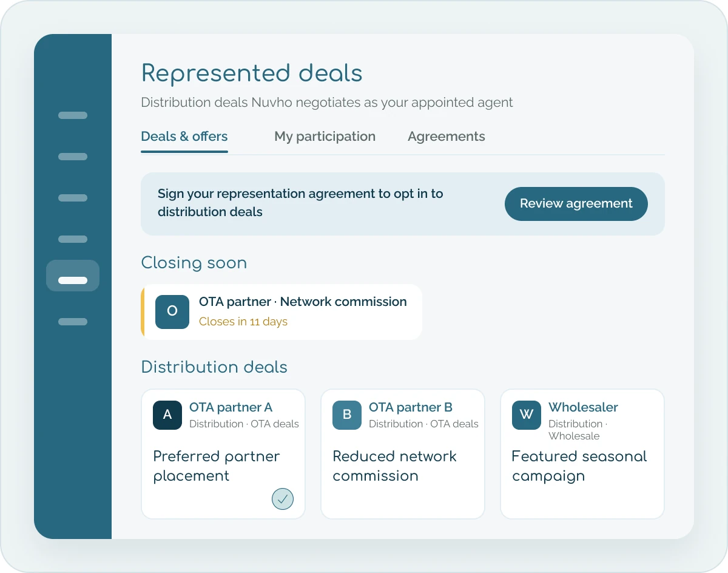
Task: Click the Closing soon section heading
Action: tap(194, 263)
